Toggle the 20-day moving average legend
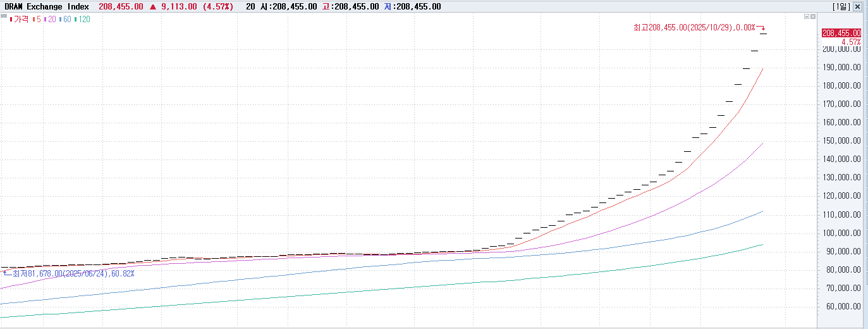The height and width of the screenshot is (329, 868). (x=49, y=19)
